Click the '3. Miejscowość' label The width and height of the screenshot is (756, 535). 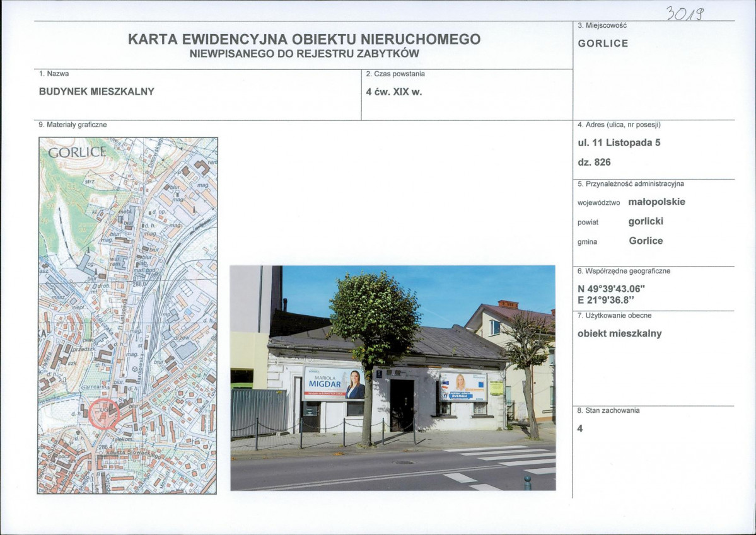[602, 25]
